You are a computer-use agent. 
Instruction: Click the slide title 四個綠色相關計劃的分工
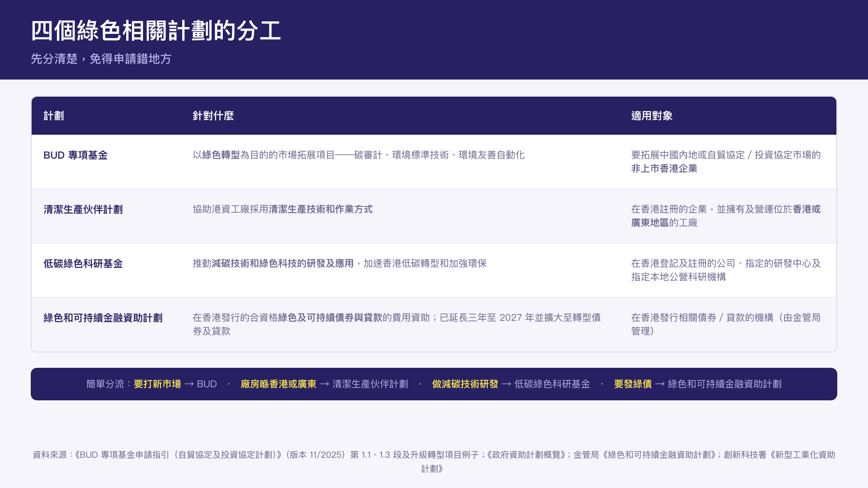(x=156, y=31)
